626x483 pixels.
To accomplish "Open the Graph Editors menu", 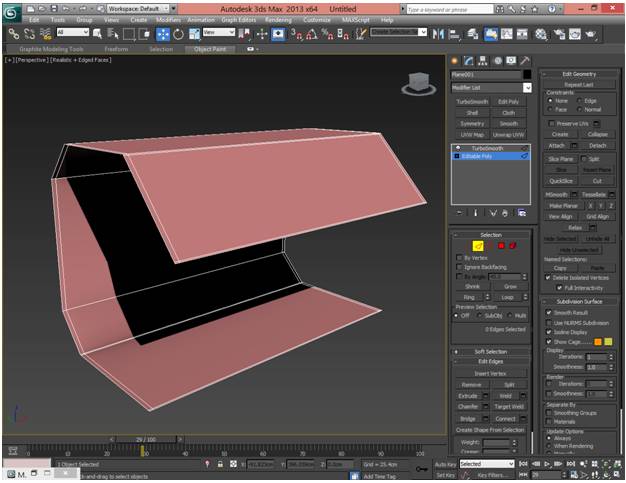I will click(239, 20).
